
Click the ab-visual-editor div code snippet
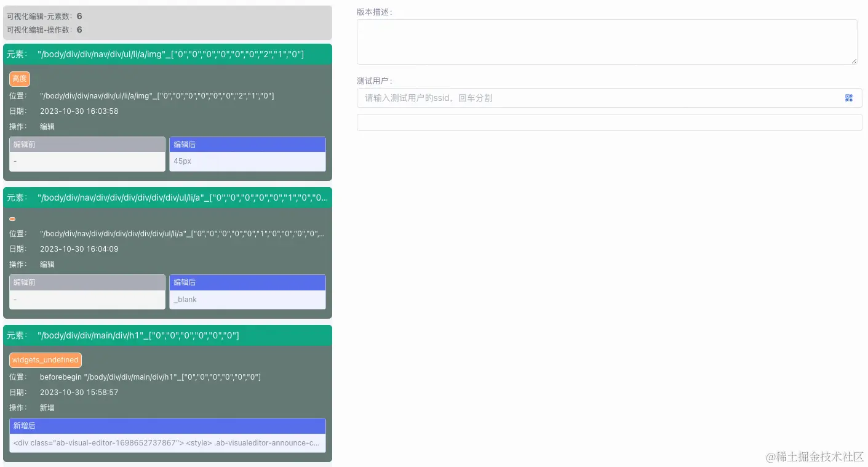(x=167, y=442)
